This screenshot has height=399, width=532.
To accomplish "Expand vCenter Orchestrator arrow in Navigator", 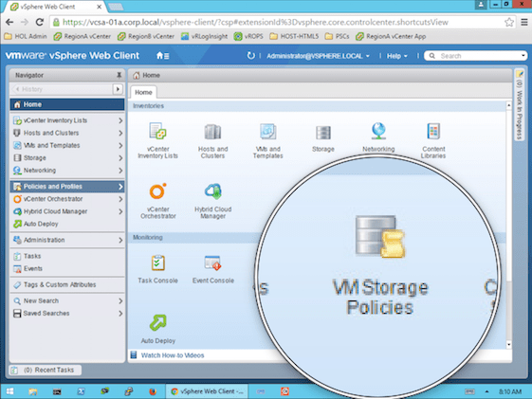I will point(120,199).
